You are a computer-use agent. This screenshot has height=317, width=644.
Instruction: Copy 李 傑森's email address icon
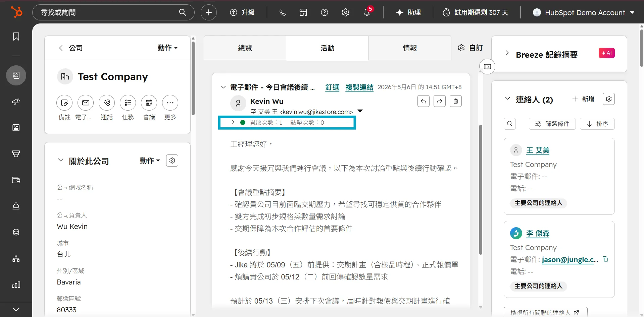[605, 259]
